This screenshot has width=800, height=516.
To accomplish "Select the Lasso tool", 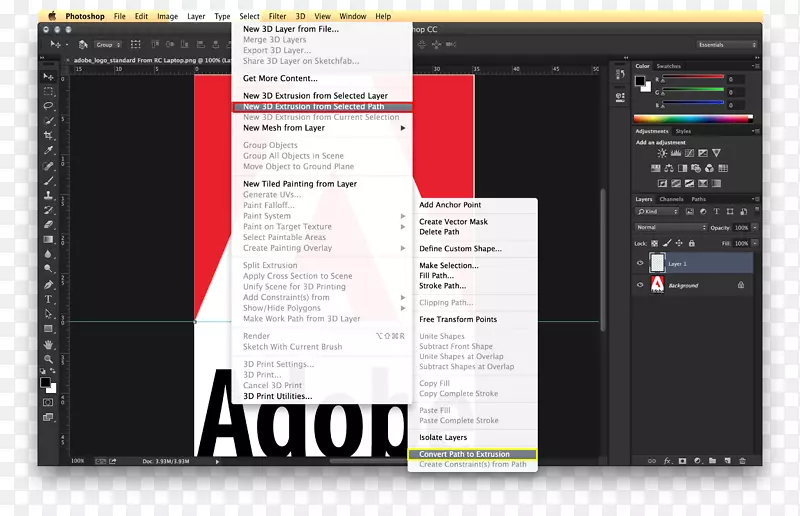I will click(48, 106).
